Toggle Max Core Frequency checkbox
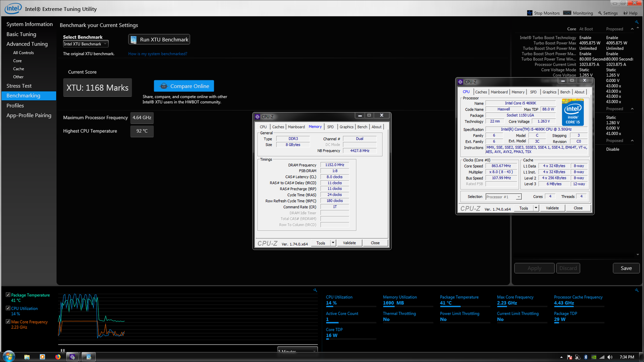The width and height of the screenshot is (644, 362). click(x=8, y=321)
